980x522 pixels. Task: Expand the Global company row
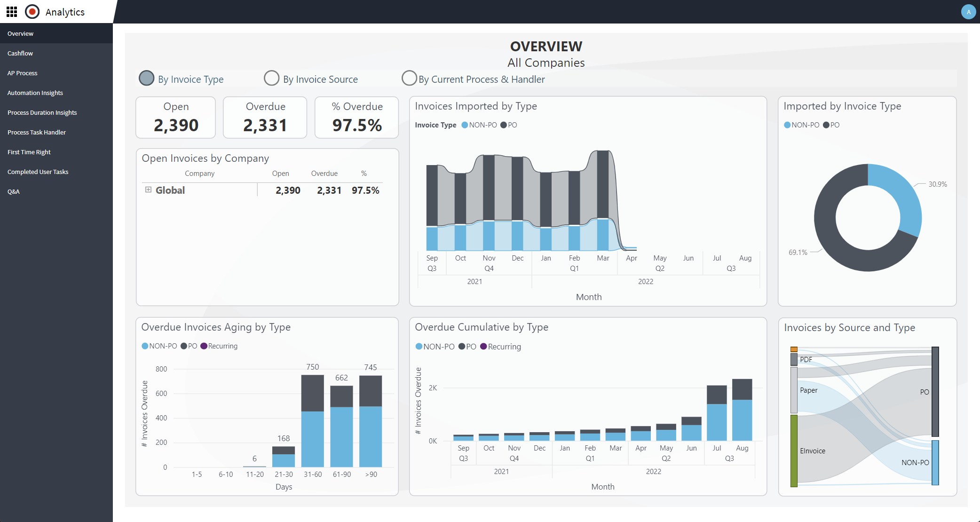pos(148,190)
